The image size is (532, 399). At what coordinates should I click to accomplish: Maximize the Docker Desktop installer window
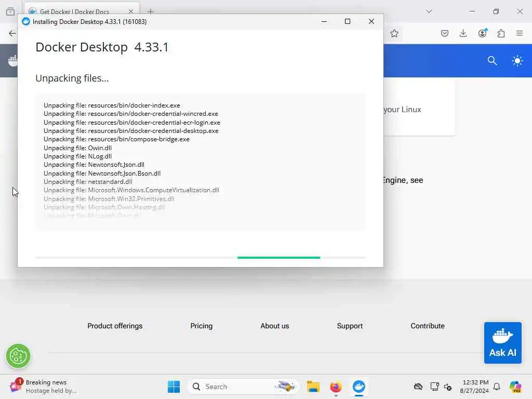(x=348, y=21)
